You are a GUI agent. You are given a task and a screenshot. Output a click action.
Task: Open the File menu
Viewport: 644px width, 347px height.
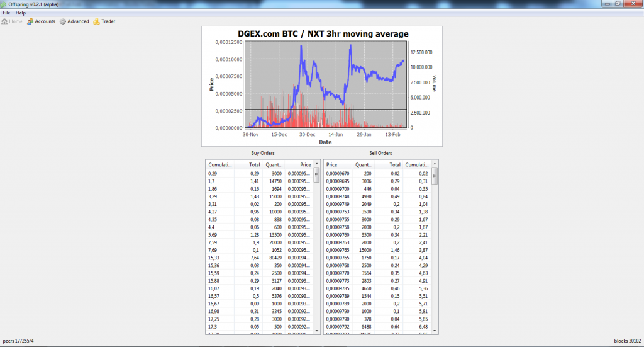[6, 13]
